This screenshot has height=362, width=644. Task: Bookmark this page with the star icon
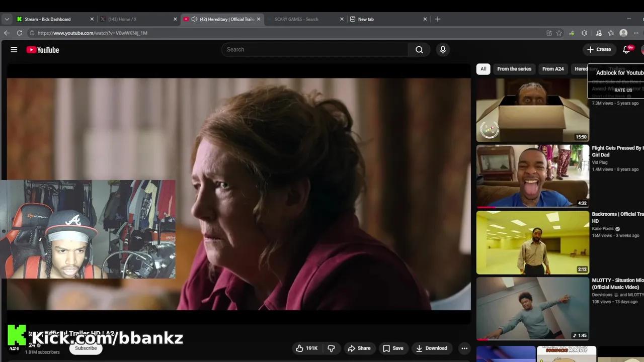coord(559,33)
